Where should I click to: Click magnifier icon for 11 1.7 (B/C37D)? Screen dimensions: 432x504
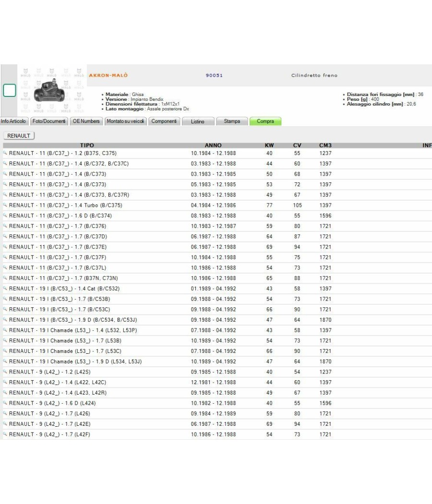click(x=5, y=236)
